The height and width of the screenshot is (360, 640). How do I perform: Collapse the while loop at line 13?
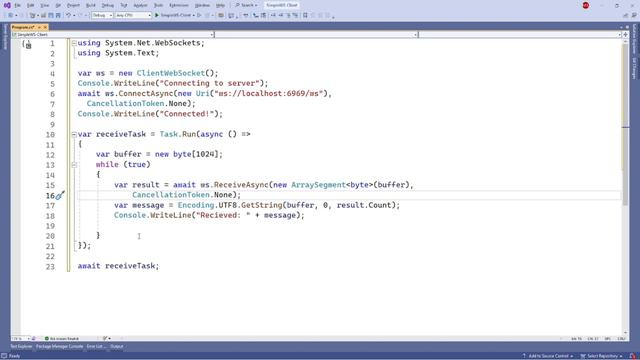[74, 164]
